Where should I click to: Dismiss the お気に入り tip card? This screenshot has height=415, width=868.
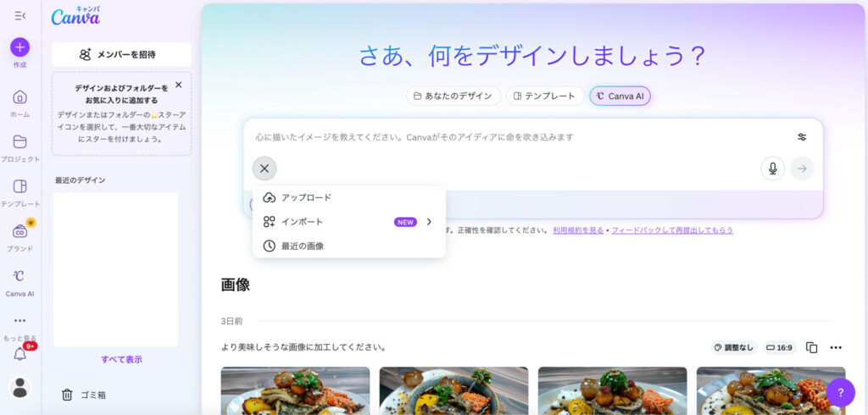[178, 85]
